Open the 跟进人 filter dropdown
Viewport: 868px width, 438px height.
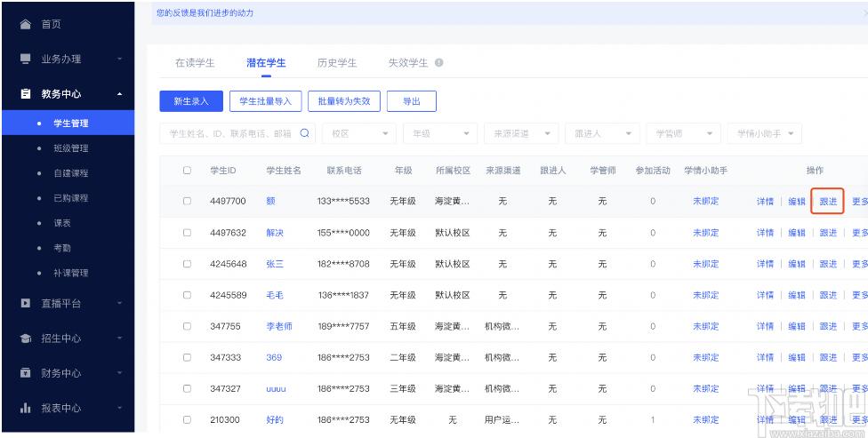pos(602,134)
